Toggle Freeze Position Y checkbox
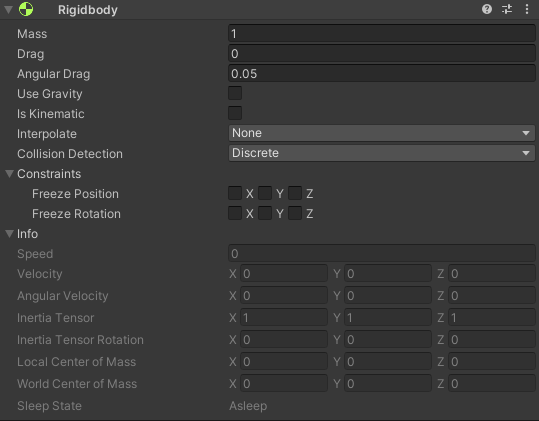Image resolution: width=539 pixels, height=421 pixels. pyautogui.click(x=265, y=193)
